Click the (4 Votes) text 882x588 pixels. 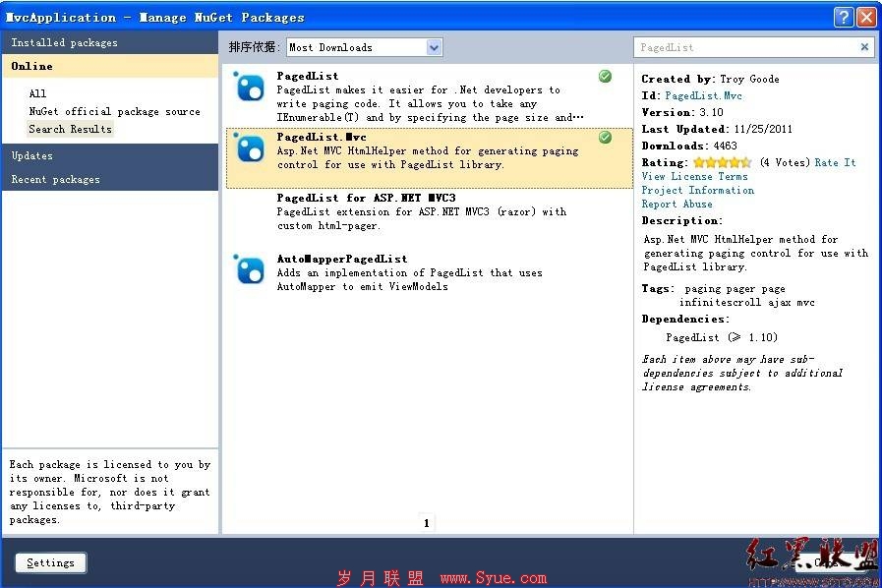pyautogui.click(x=784, y=162)
